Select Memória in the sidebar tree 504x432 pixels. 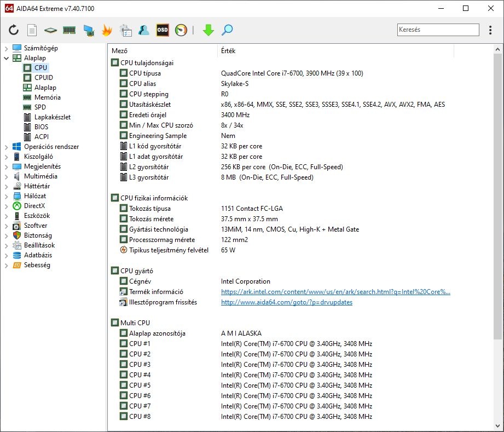47,97
